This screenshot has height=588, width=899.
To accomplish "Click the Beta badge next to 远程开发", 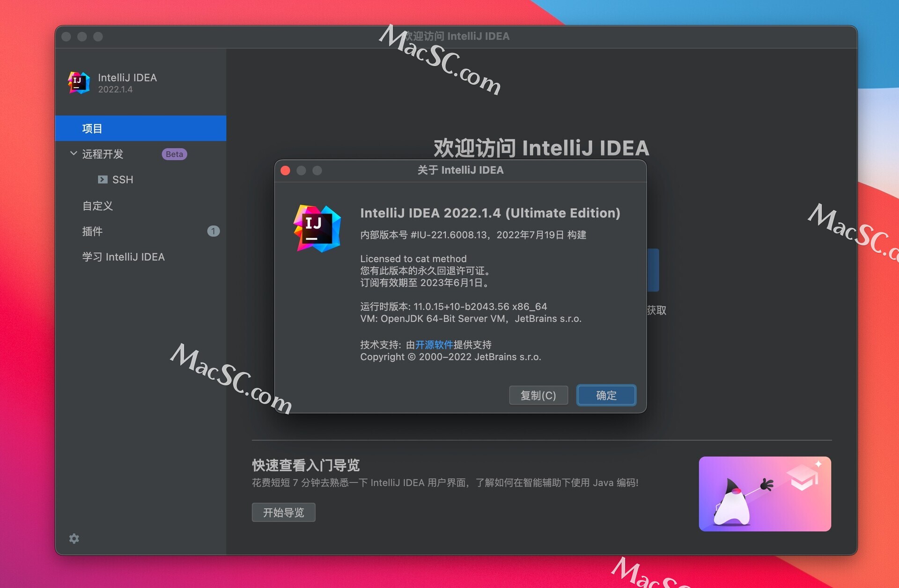I will 174,154.
